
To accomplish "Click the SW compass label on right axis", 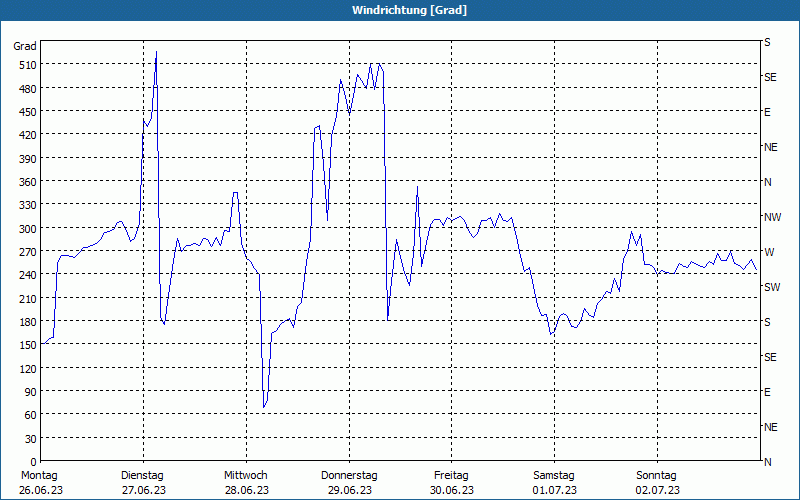I will coord(772,287).
